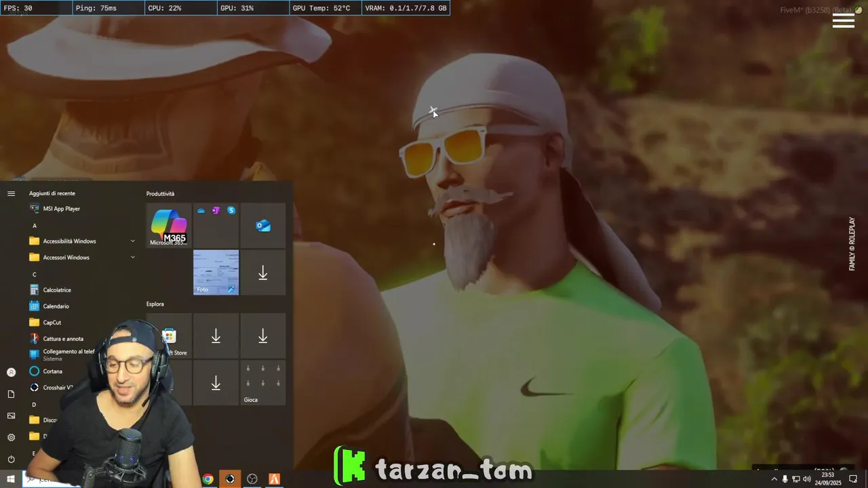Screen dimensions: 868x488
Task: Expand the Start menu navigation hamburger
Action: click(x=11, y=194)
